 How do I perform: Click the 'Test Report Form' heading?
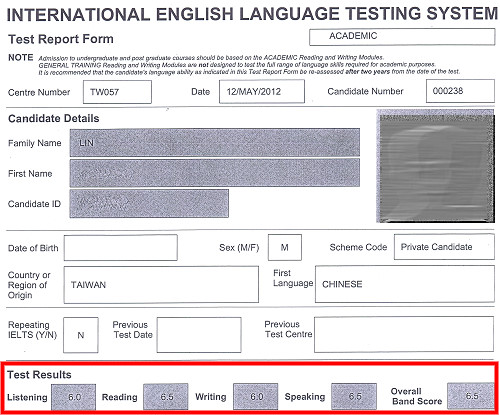coord(61,39)
